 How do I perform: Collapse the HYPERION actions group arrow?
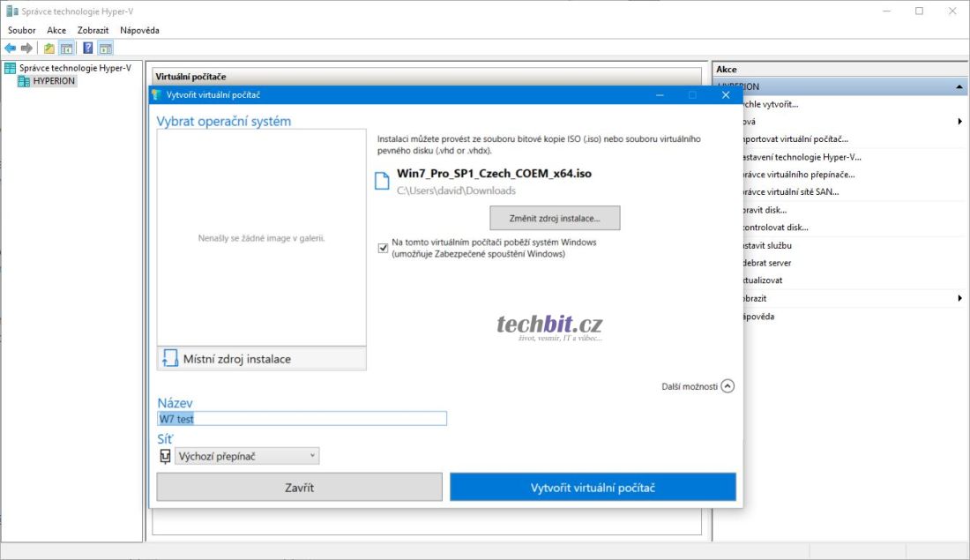[959, 86]
